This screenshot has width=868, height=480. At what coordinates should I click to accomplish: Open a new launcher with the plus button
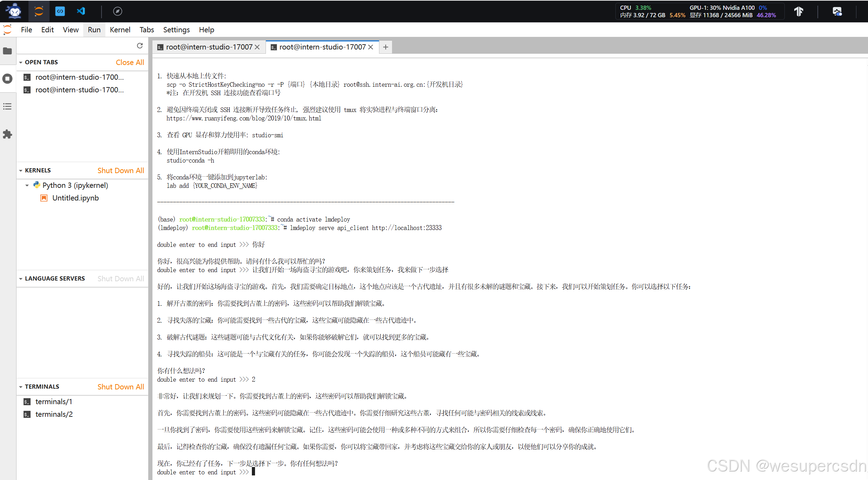click(386, 47)
